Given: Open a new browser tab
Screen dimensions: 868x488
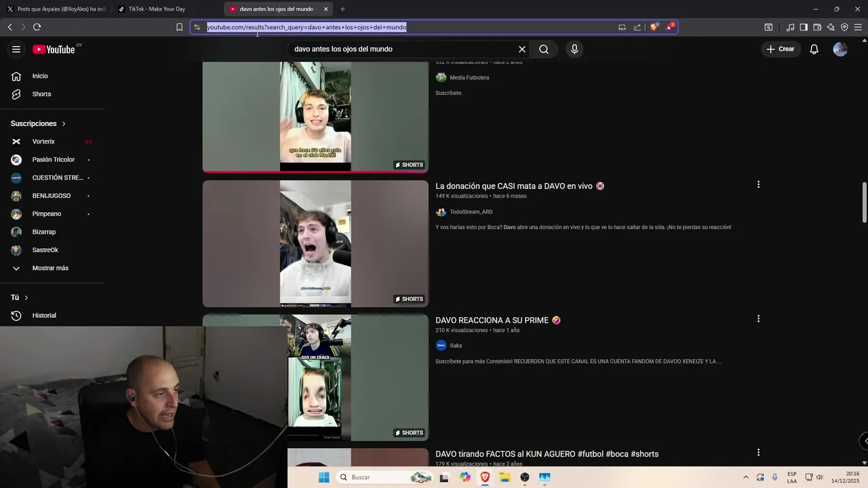Looking at the screenshot, I should coord(342,9).
